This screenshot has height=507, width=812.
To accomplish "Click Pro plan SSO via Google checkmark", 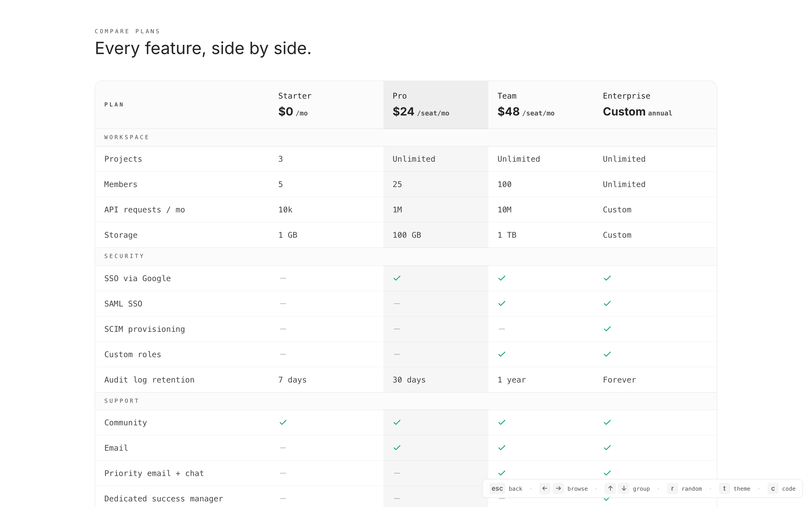I will pos(397,278).
